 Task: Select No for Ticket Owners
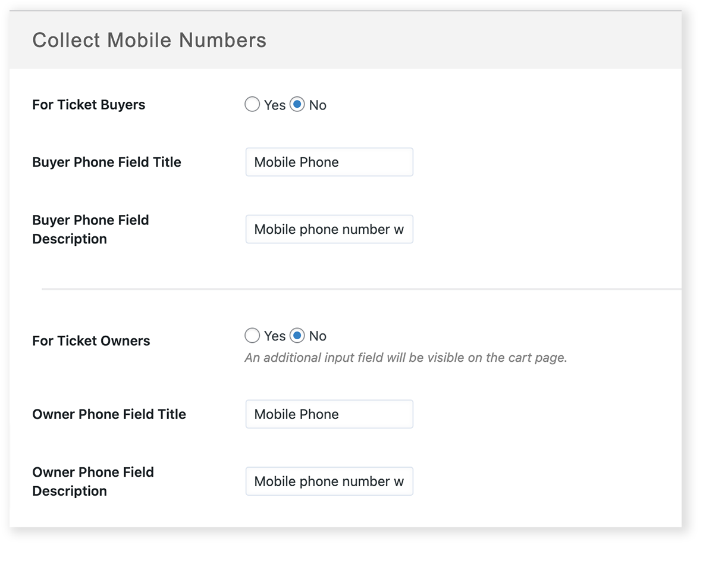point(297,336)
